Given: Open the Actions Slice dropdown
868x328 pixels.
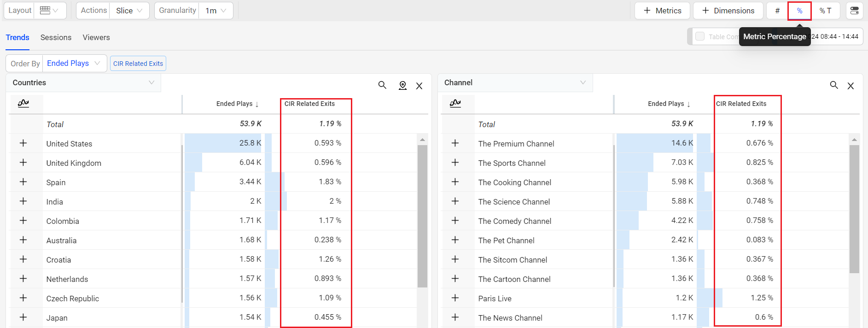Looking at the screenshot, I should pyautogui.click(x=129, y=11).
